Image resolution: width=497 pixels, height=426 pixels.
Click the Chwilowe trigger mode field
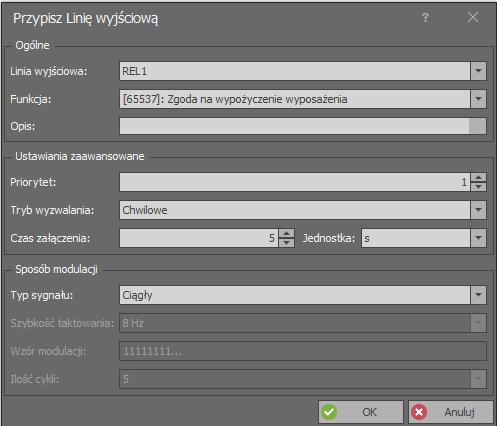tap(295, 210)
